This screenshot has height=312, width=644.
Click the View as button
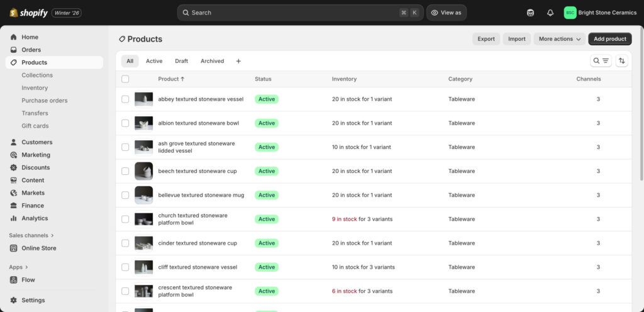(447, 13)
